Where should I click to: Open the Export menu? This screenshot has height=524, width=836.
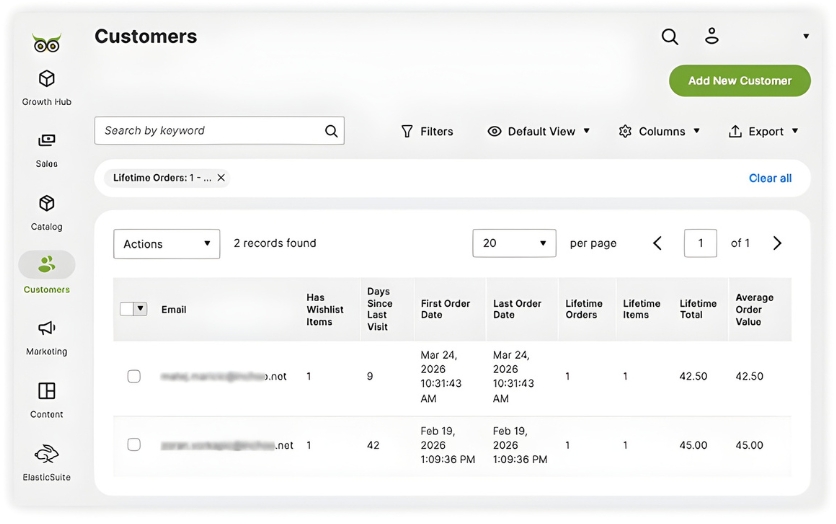[764, 131]
